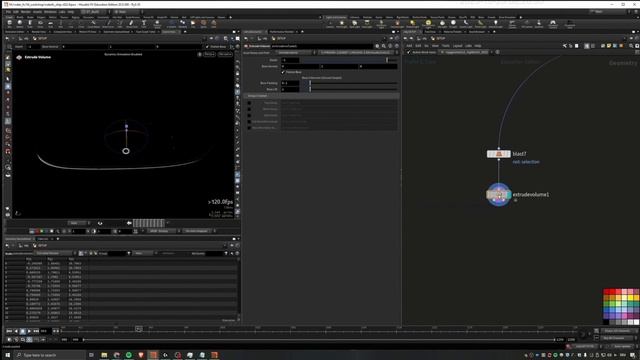Toggle the display flag on extrudevolume1 node

point(509,195)
